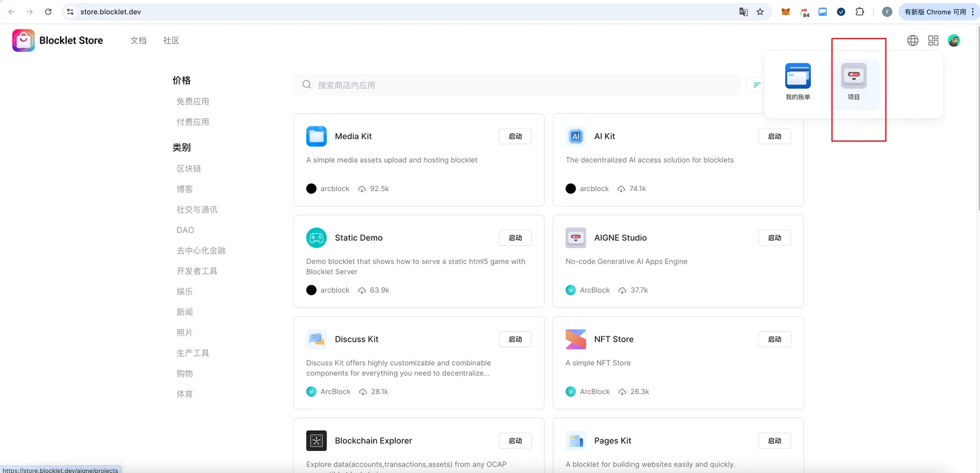Click the Blockchain Explorer app icon
This screenshot has height=473, width=980.
(317, 441)
